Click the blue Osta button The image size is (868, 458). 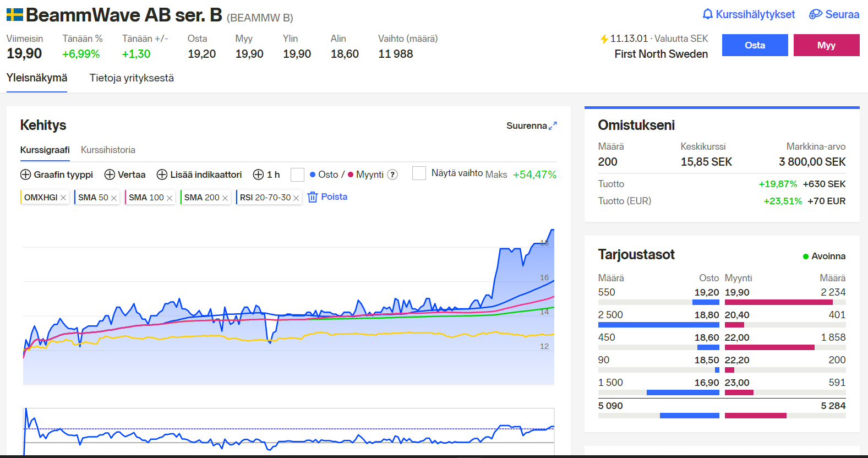click(x=755, y=45)
